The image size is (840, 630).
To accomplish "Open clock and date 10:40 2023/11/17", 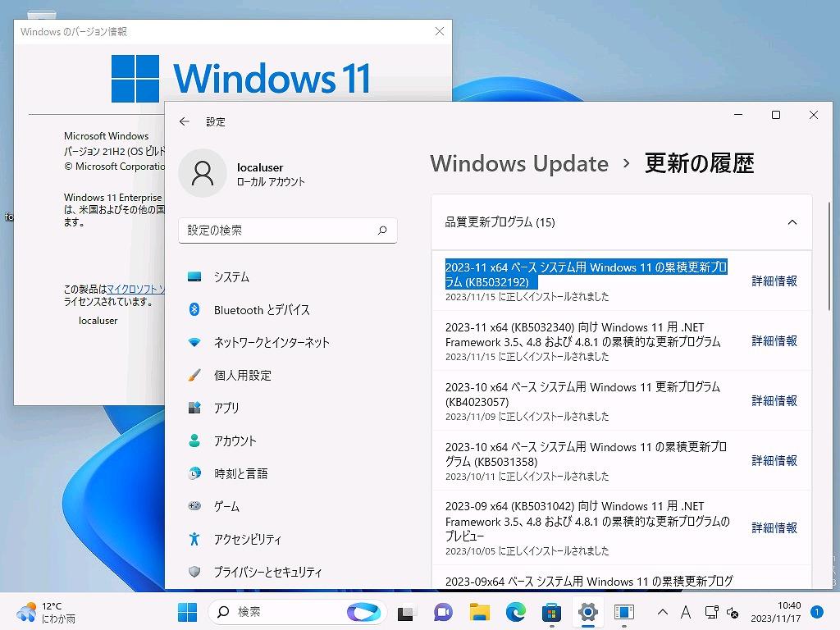I will pyautogui.click(x=776, y=612).
